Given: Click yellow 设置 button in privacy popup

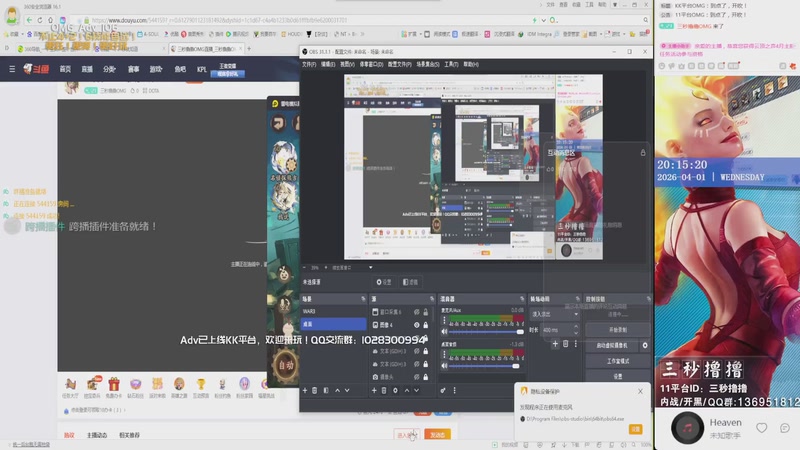Looking at the screenshot, I should tap(635, 429).
